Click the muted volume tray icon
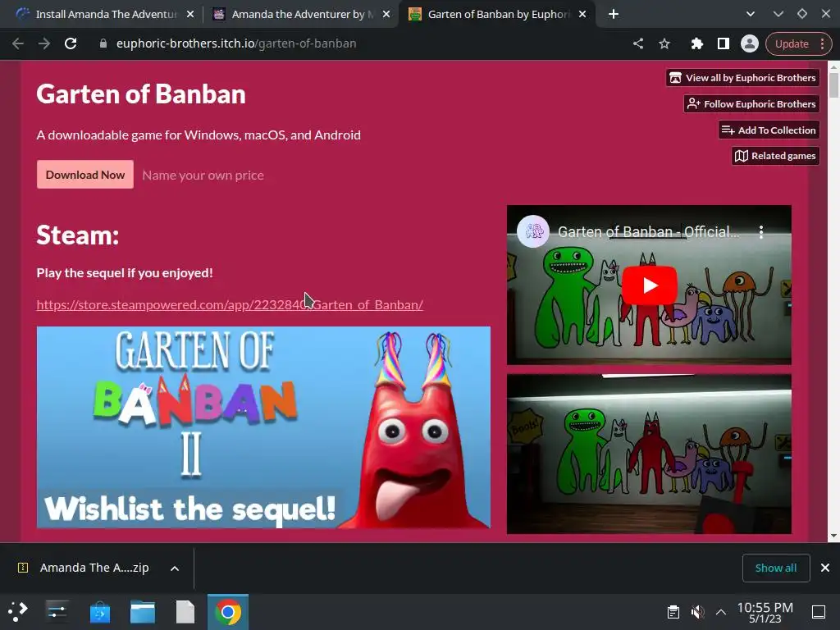This screenshot has height=630, width=840. click(x=697, y=612)
